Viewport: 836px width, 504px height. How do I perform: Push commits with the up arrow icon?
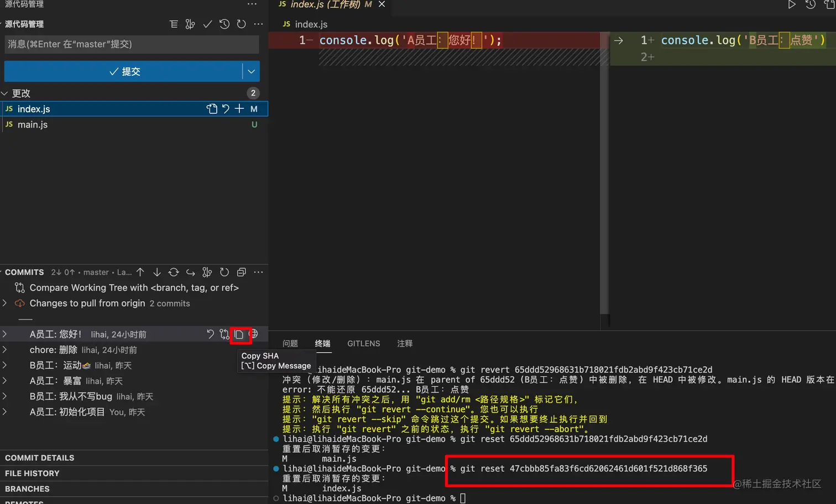140,272
